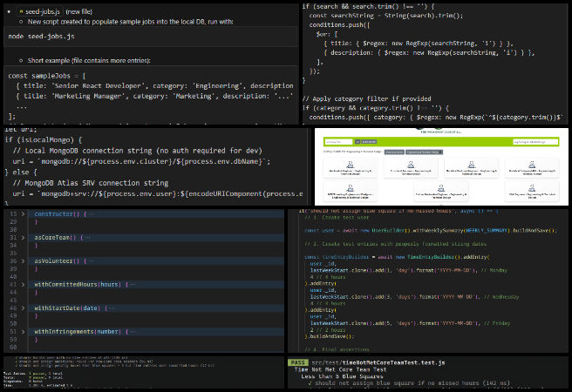Click line number 41 in the editor gutter

point(13,285)
